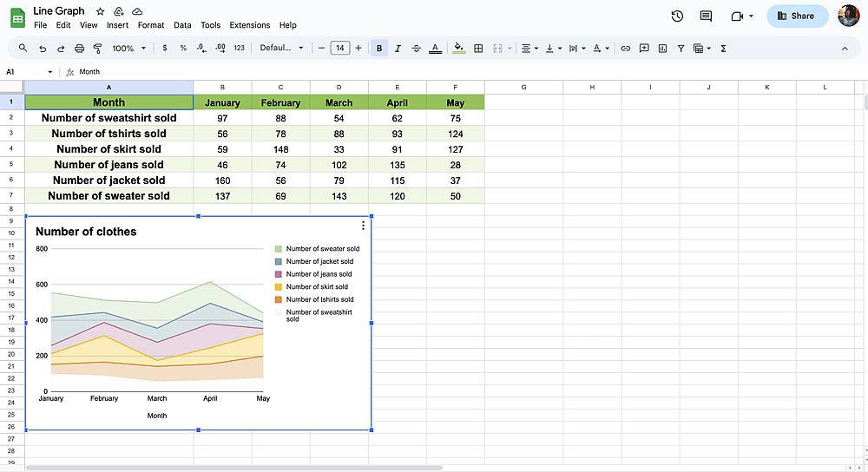
Task: Open the chart three-dot options menu
Action: (363, 226)
